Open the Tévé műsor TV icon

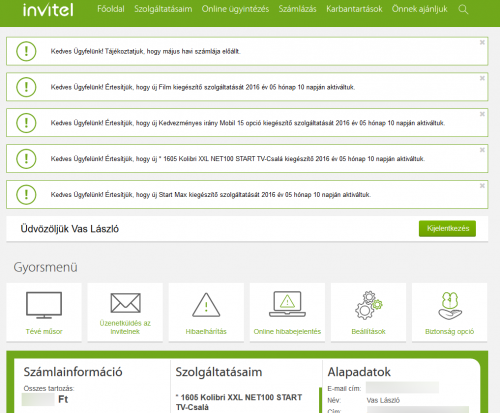(x=44, y=305)
